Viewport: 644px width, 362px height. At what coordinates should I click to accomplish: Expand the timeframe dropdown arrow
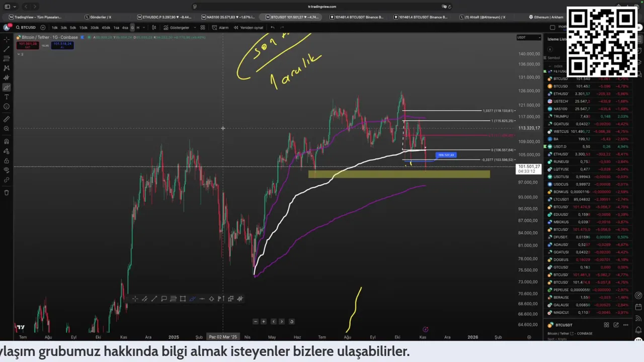pos(144,28)
